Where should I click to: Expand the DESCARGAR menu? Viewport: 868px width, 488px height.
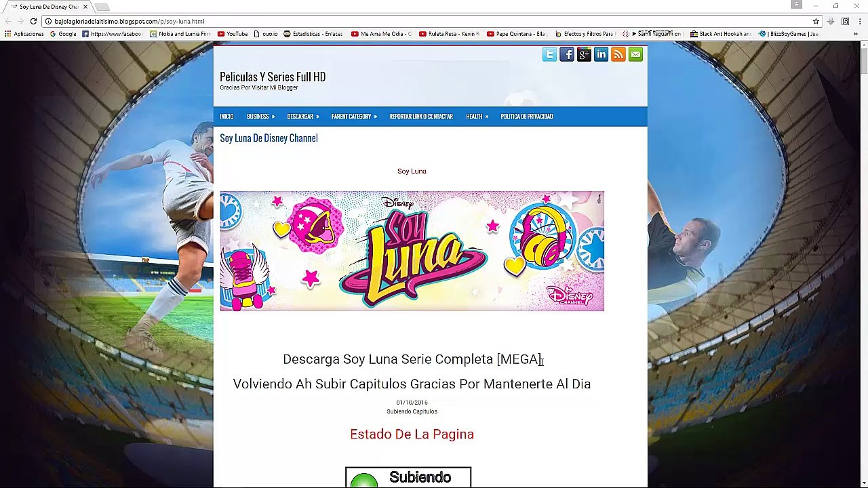click(302, 117)
